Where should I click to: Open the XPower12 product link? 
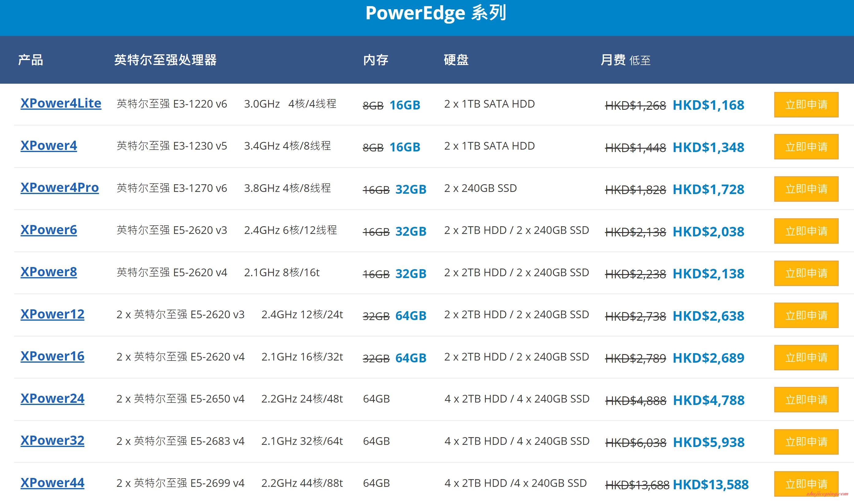point(52,314)
